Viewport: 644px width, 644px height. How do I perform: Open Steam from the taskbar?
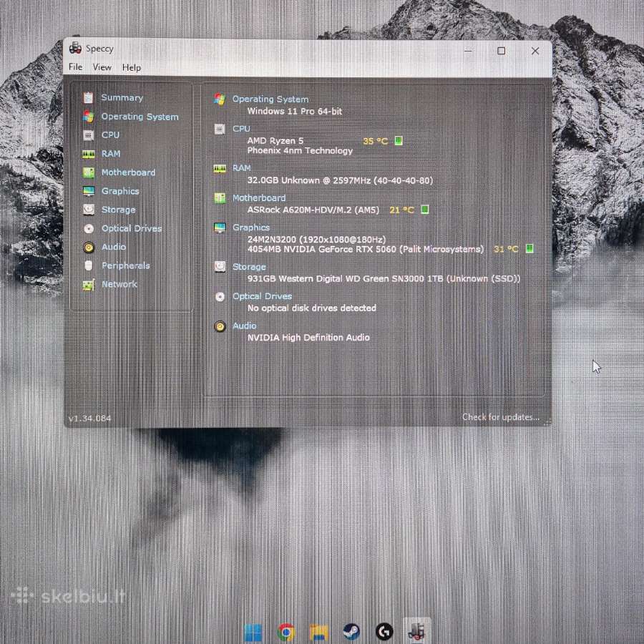[351, 633]
